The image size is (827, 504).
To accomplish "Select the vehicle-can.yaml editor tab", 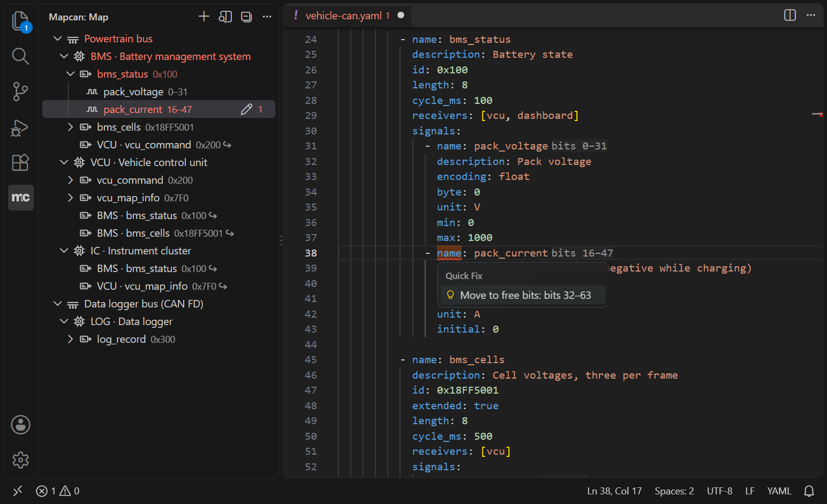I will click(347, 16).
